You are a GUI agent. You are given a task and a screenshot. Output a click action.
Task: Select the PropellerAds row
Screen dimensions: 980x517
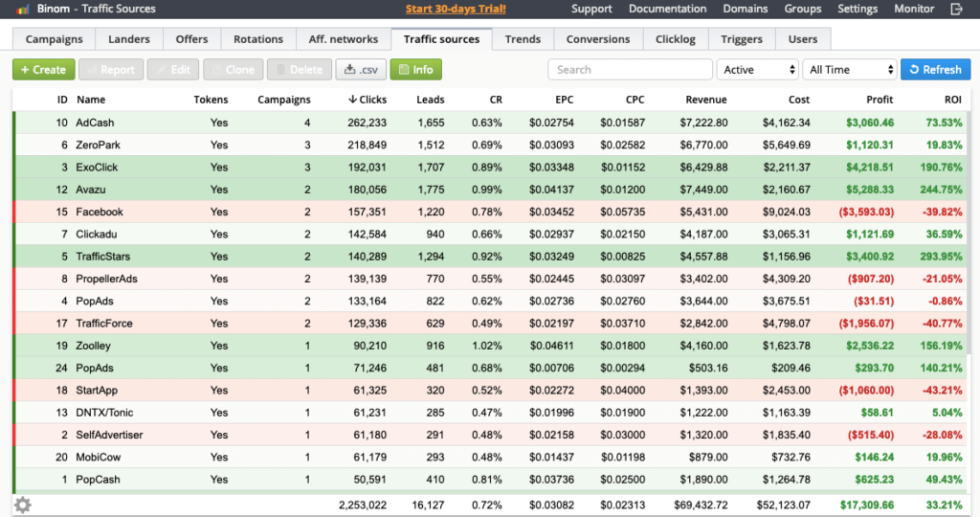point(490,279)
